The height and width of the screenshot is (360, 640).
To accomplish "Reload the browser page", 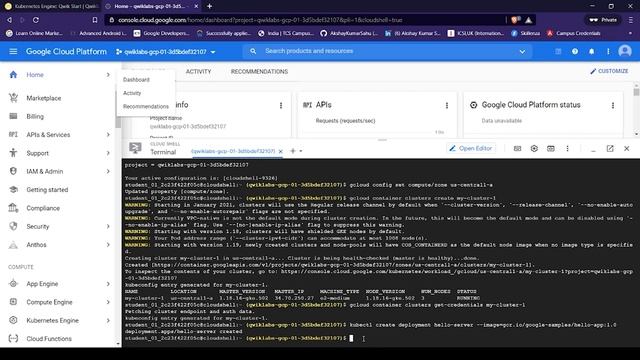I will coord(36,20).
